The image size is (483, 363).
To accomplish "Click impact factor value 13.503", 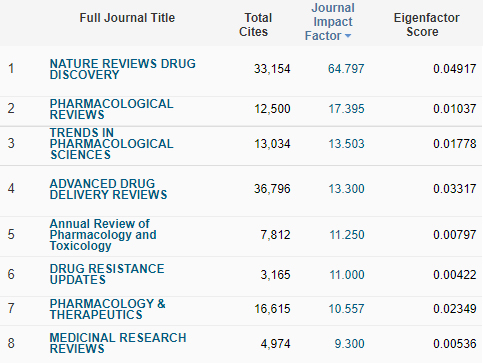I will pyautogui.click(x=346, y=144).
